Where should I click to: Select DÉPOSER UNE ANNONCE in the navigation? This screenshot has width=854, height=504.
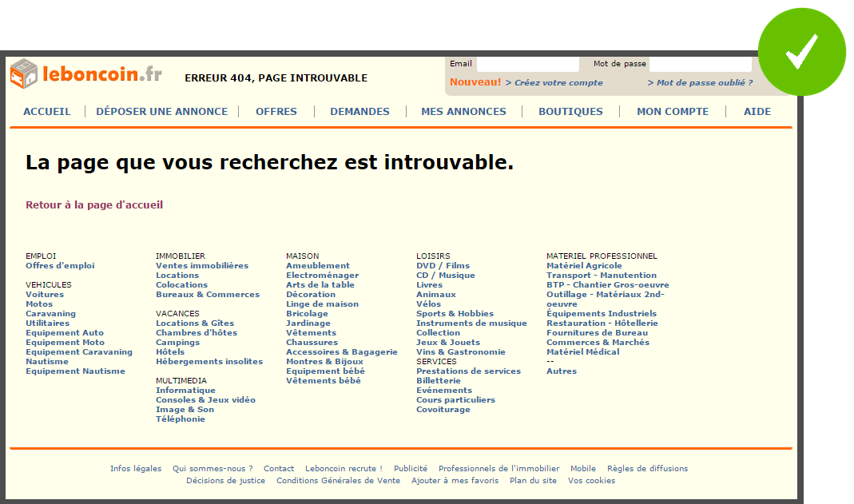tap(161, 112)
